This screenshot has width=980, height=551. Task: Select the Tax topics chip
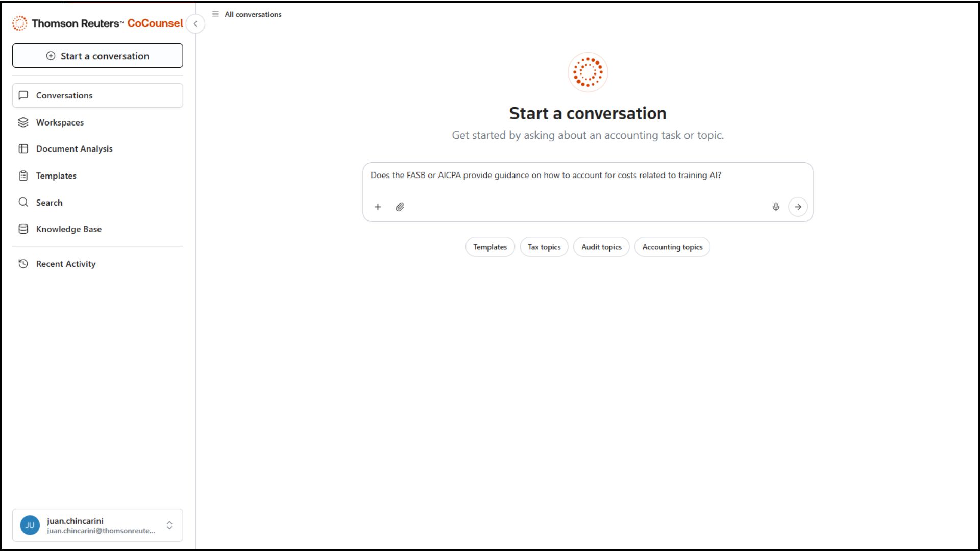click(x=544, y=247)
